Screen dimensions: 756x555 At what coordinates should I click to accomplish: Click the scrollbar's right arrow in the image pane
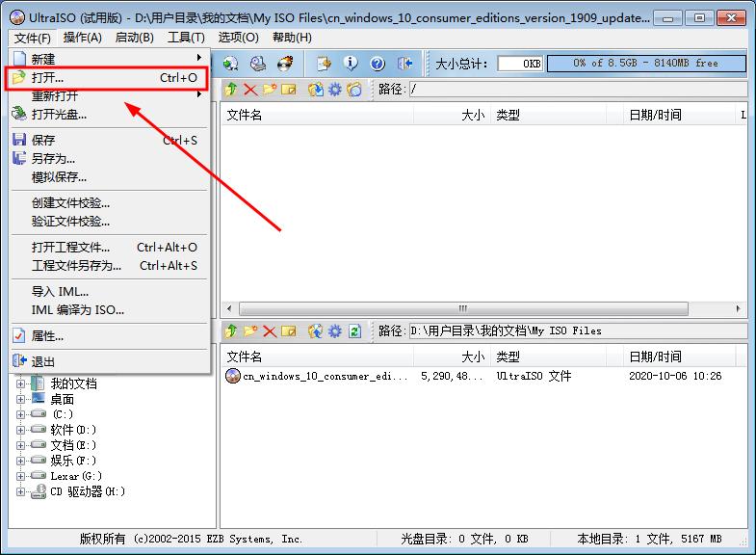738,308
